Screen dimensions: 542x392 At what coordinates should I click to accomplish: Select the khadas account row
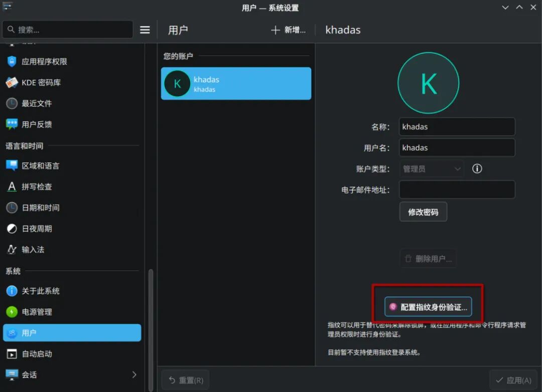(x=236, y=84)
